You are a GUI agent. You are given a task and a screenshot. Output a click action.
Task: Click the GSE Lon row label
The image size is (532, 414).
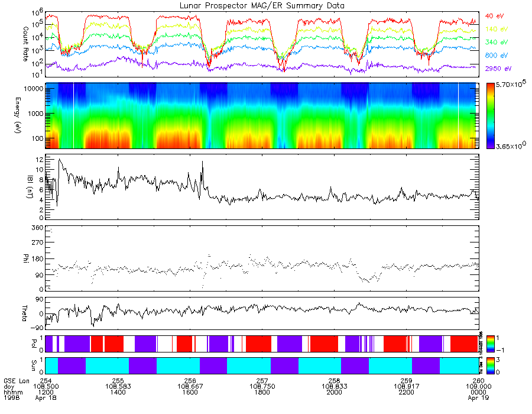(x=17, y=381)
